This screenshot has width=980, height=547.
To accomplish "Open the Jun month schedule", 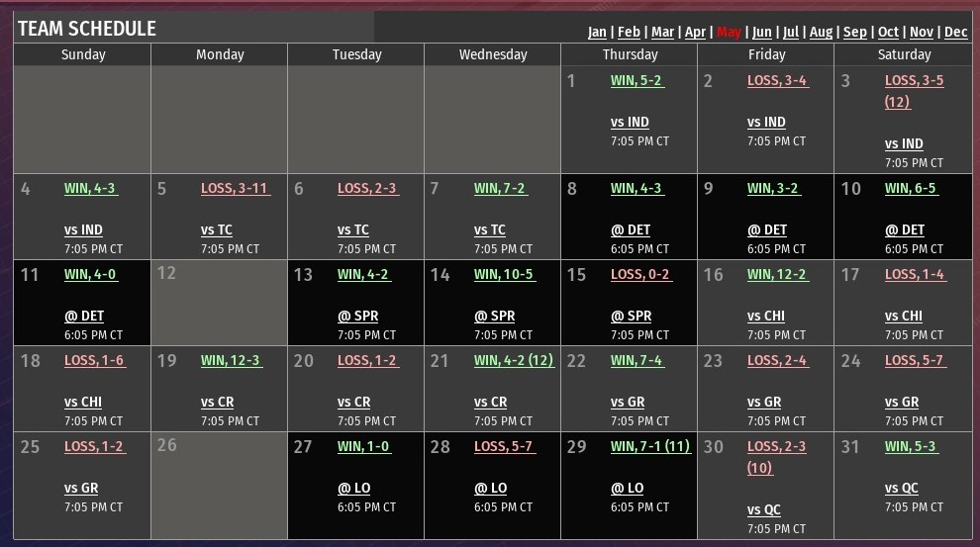I will [x=762, y=32].
